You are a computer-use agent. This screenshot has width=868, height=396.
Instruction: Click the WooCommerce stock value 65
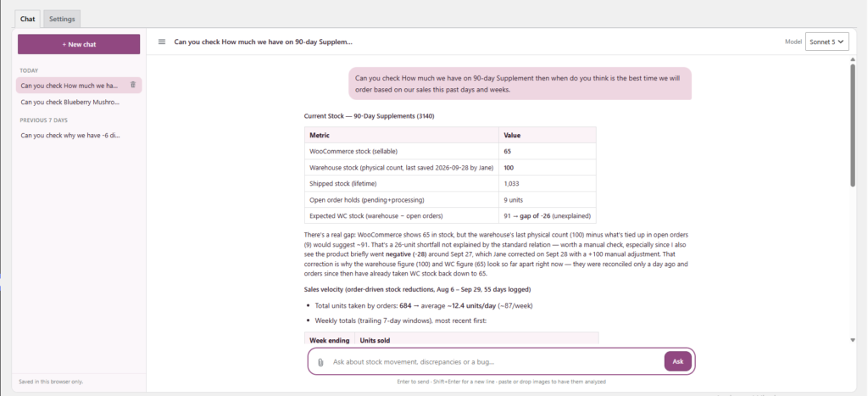coord(548,151)
